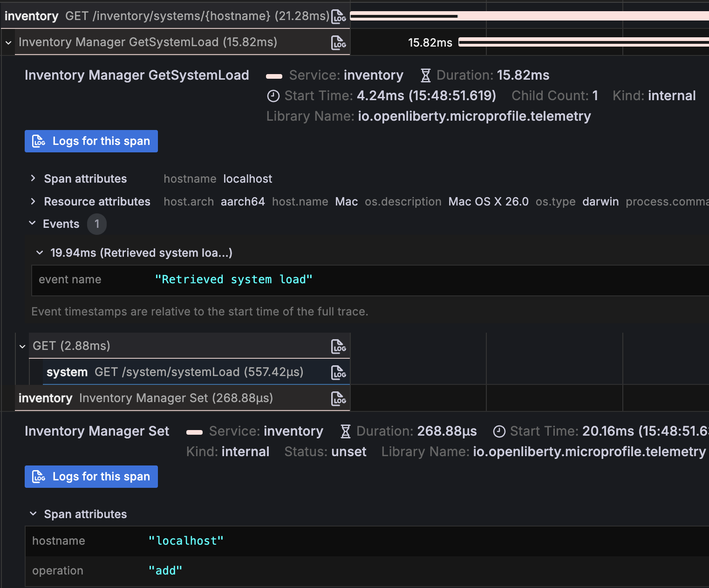709x588 pixels.
Task: Open logs icon on GET /inventory/systems/{hostname} row
Action: click(339, 15)
